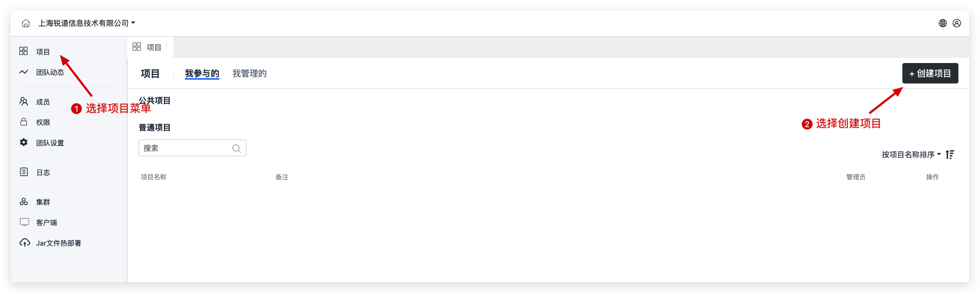Open the 日志 sidebar menu
Image resolution: width=980 pixels, height=293 pixels.
pos(43,172)
